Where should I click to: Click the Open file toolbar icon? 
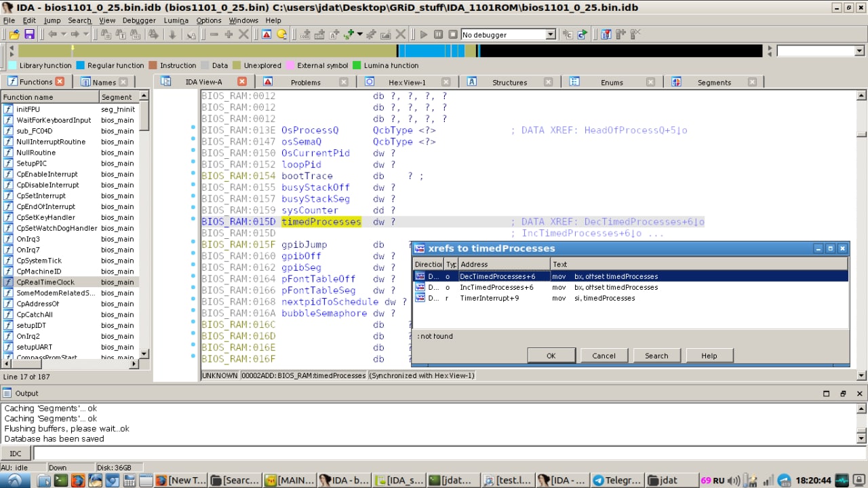(14, 34)
